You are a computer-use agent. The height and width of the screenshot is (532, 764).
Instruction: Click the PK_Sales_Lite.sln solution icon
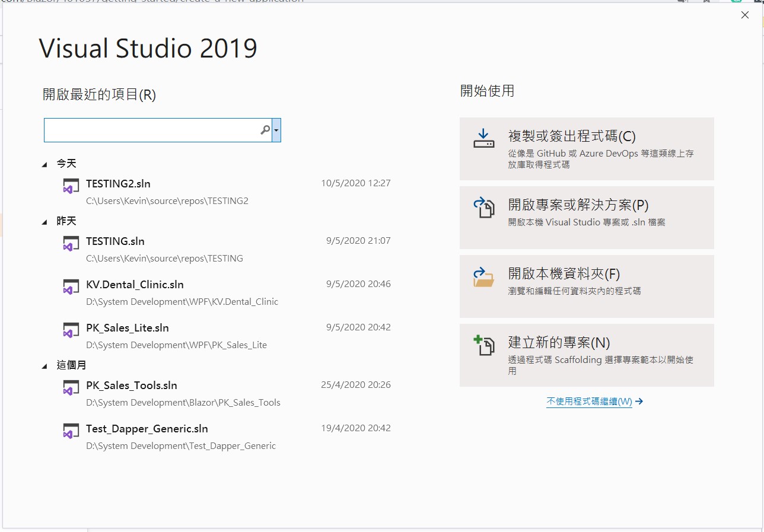tap(71, 330)
